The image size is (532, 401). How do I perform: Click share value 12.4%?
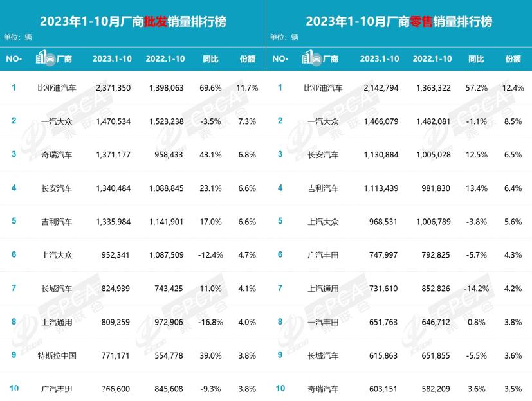[x=513, y=88]
